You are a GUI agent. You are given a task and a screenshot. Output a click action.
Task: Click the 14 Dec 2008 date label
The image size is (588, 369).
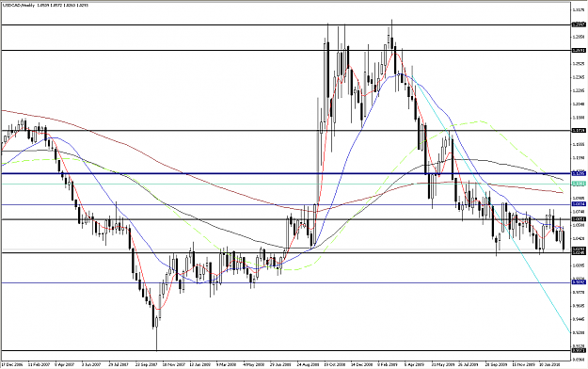(362, 364)
